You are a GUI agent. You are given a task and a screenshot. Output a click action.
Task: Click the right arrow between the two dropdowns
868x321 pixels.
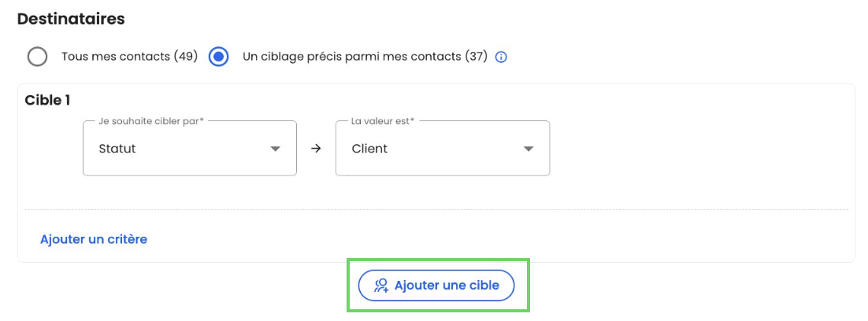316,149
